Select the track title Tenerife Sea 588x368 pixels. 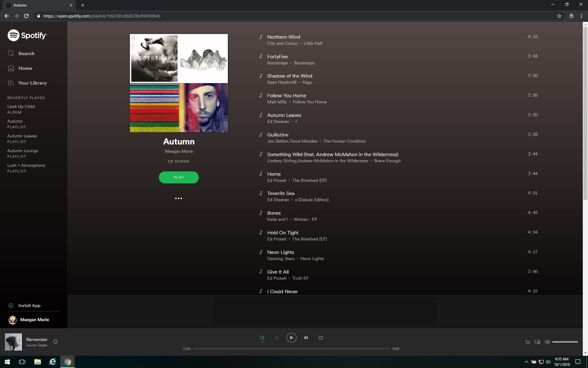coord(281,193)
